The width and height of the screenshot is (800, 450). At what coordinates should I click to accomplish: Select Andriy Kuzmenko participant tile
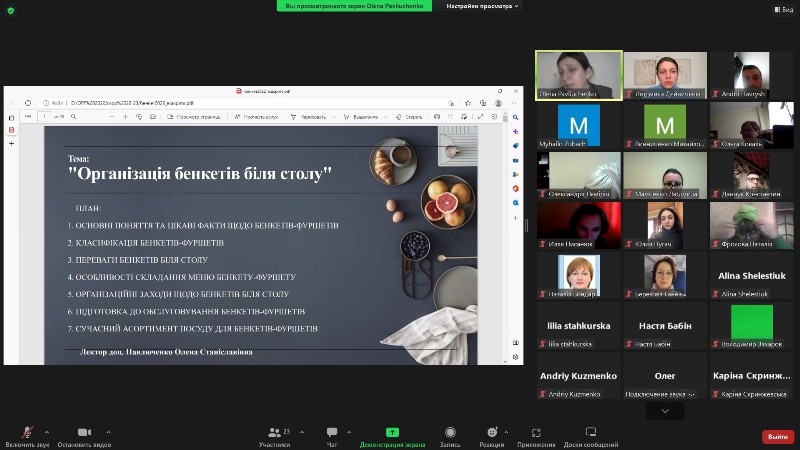pos(579,376)
